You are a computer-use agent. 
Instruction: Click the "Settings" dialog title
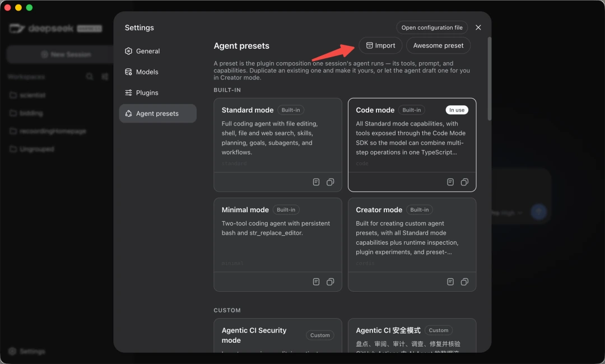click(139, 27)
